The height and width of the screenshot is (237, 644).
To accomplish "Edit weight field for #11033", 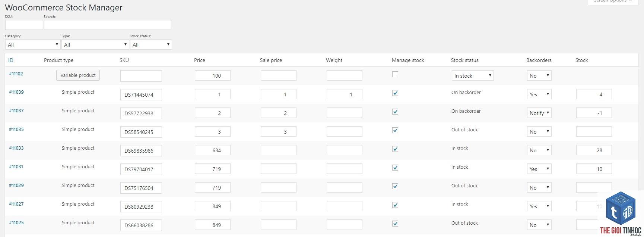I will tap(345, 150).
